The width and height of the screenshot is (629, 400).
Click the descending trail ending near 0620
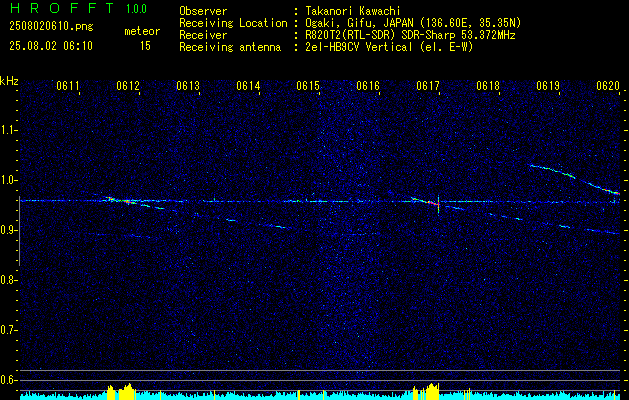point(574,179)
